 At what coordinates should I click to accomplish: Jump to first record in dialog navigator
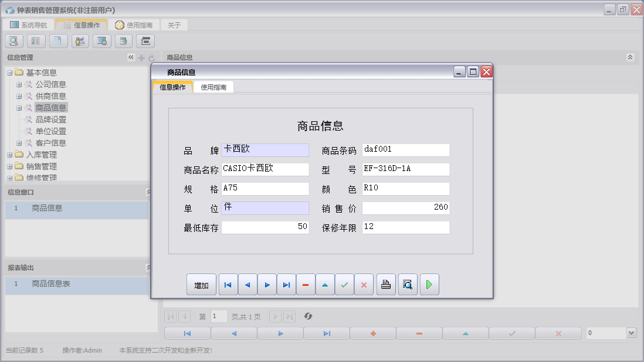(228, 285)
